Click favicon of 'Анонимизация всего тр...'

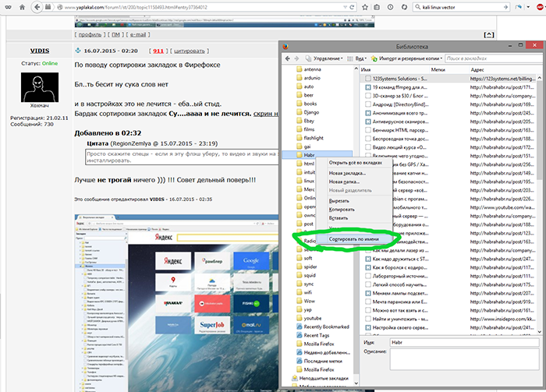[x=367, y=113]
